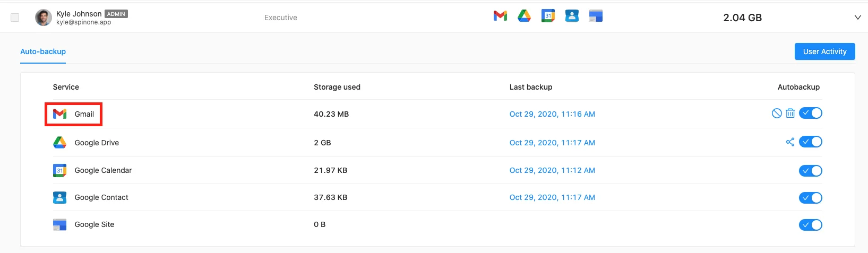Toggle Google Site autobackup switch

[x=810, y=225]
